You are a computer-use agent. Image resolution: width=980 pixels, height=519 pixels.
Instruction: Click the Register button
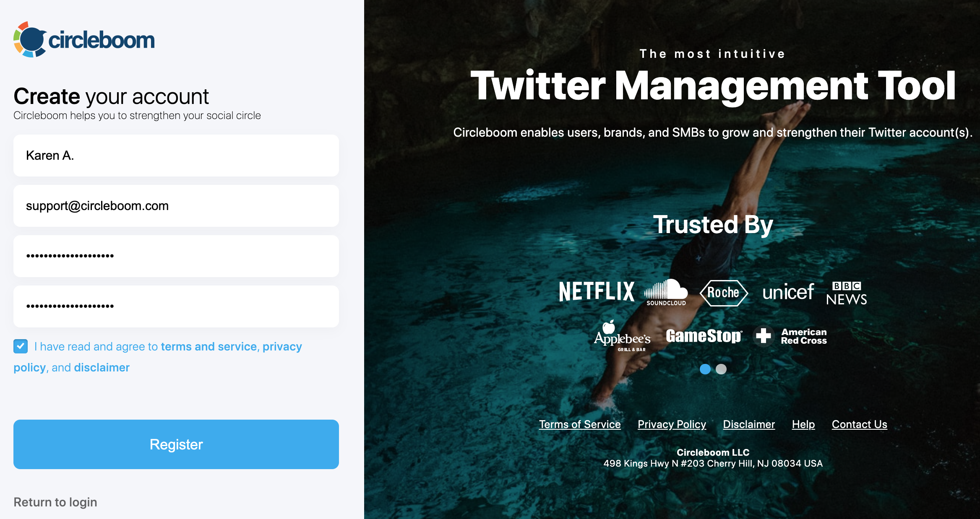pyautogui.click(x=176, y=444)
